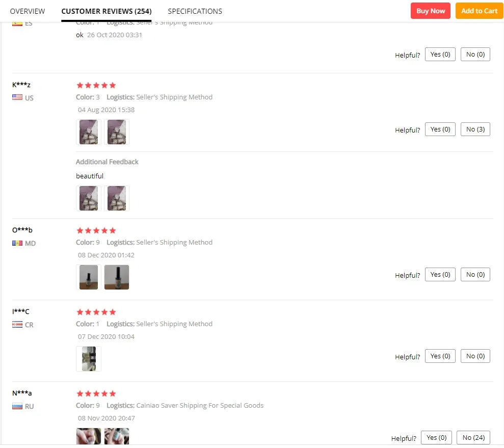Click the Russia flag icon under N***a
The image size is (504, 448).
(x=17, y=406)
